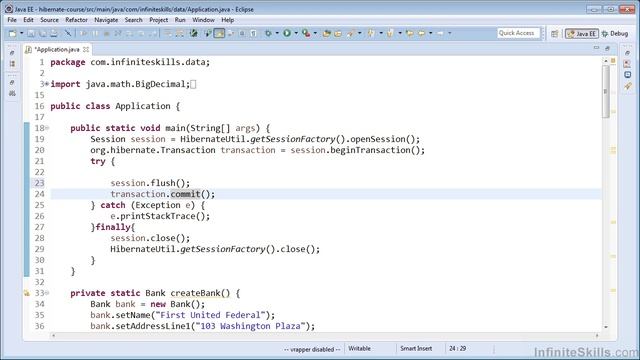Open the Edit menu
The image size is (640, 360).
click(x=28, y=20)
